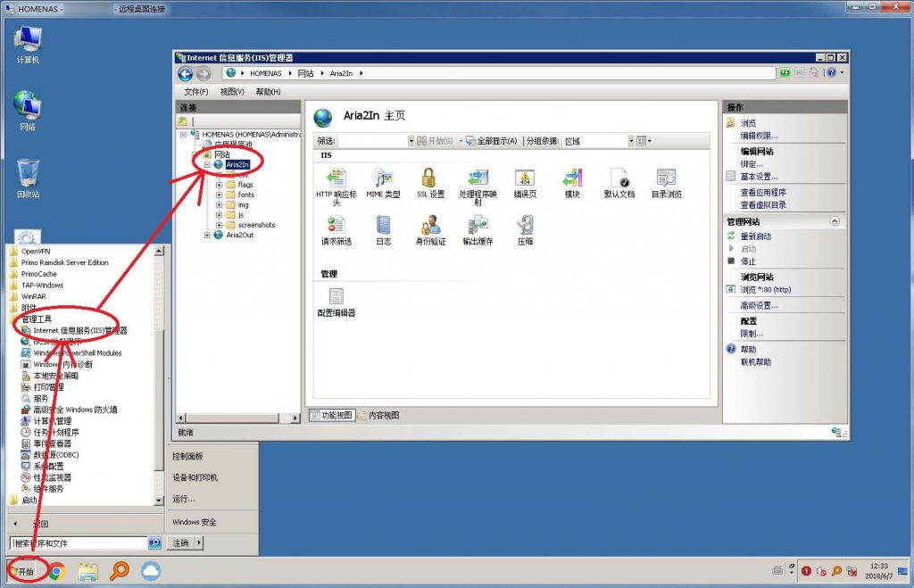Open 网络 desktop icon
Viewport: 914px width, 588px height.
point(28,111)
